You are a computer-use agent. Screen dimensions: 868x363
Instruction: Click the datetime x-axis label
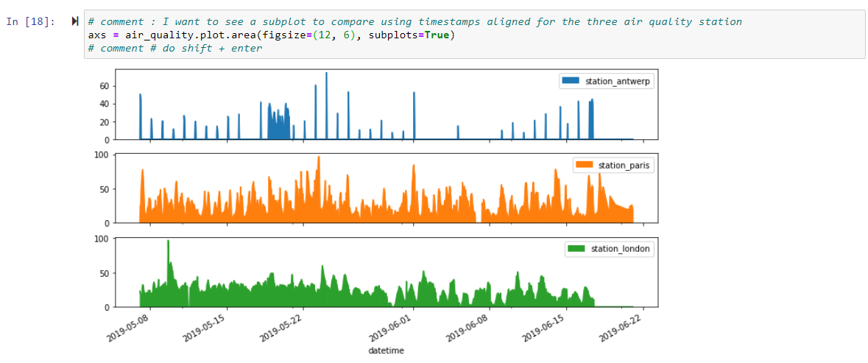click(x=386, y=351)
